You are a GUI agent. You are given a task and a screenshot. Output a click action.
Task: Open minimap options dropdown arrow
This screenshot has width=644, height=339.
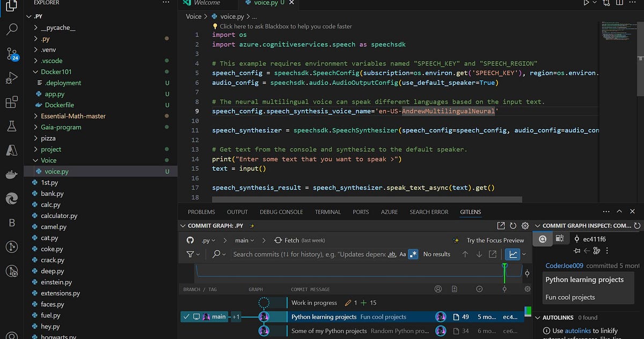pyautogui.click(x=524, y=254)
